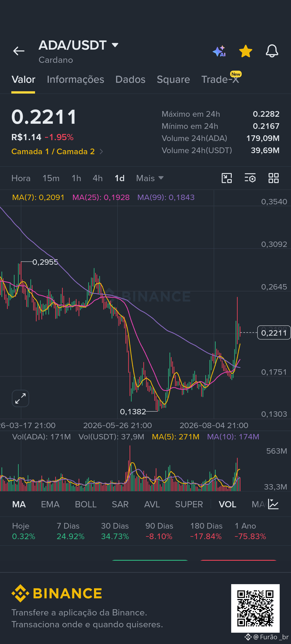Toggle the BOLL indicator
Viewport: 291px width, 644px height.
tap(86, 504)
